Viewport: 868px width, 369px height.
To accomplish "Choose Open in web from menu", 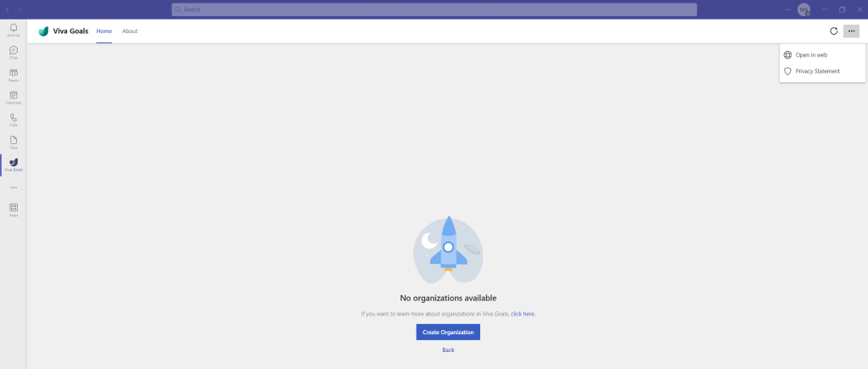I will (811, 55).
